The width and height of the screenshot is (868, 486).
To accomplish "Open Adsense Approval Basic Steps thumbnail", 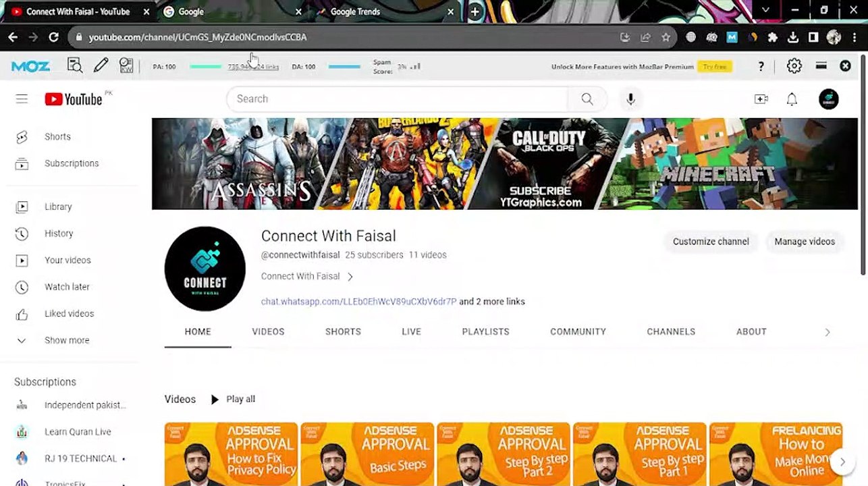I will 367,454.
